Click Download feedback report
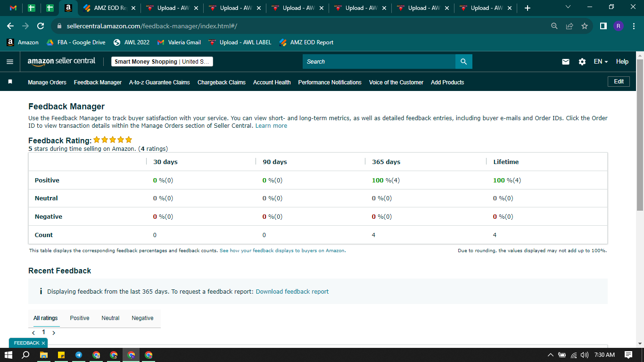Viewport: 644px width, 362px height. coord(292,292)
